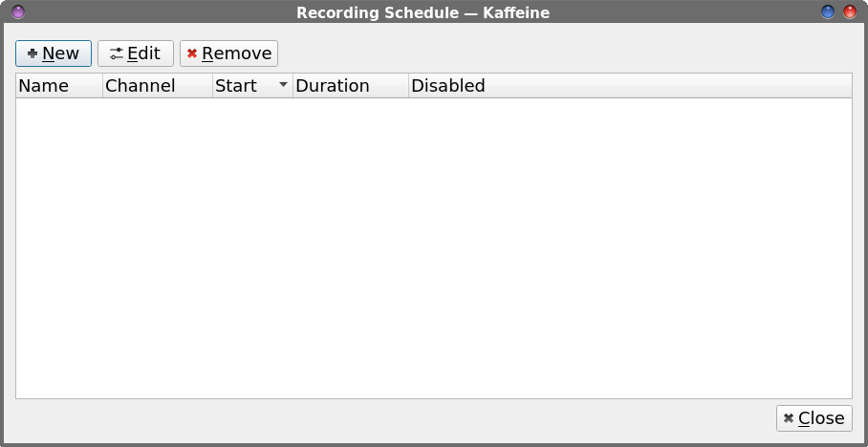Click the X icon on the Close button
This screenshot has width=868, height=447.
point(789,418)
